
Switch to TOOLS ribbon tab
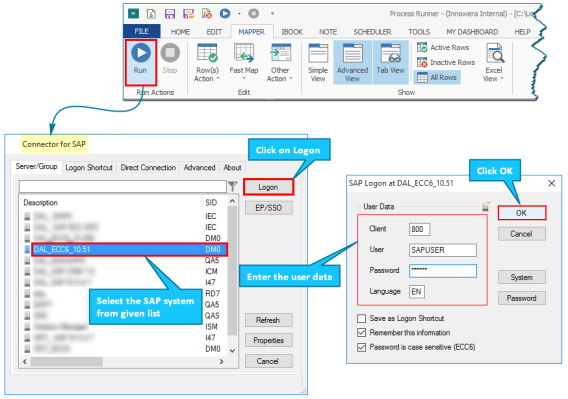(419, 32)
